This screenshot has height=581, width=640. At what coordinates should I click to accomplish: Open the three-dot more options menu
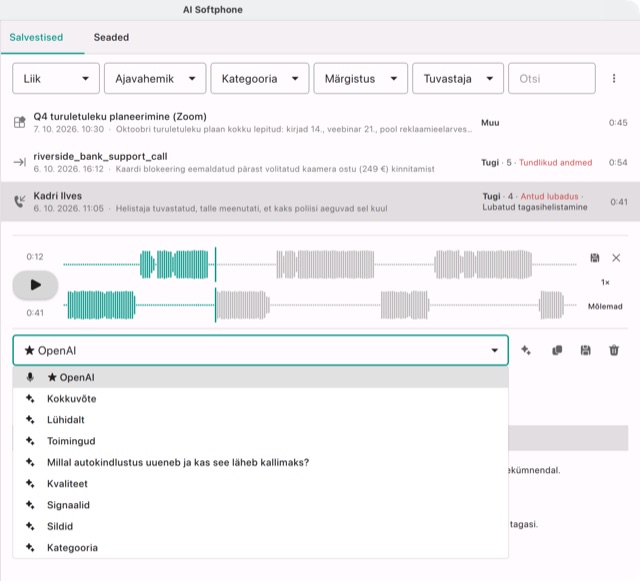click(614, 78)
